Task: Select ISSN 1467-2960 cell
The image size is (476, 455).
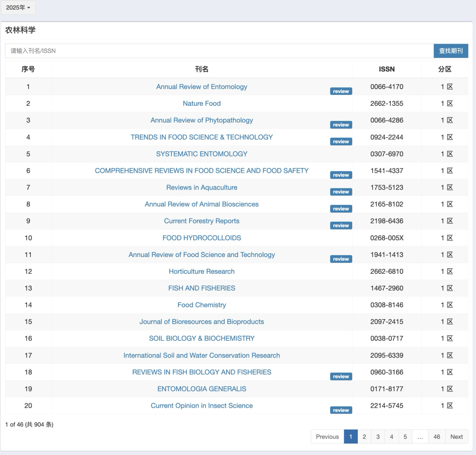Action: [x=387, y=288]
